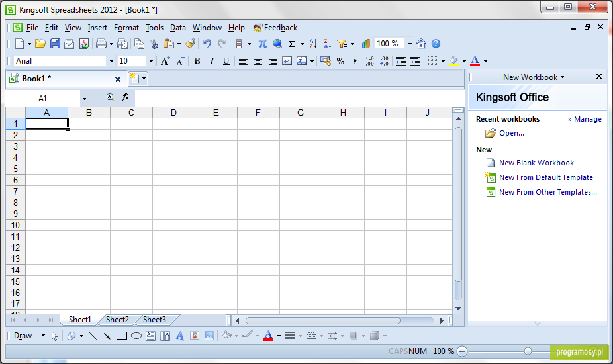Open Print Preview icon
The width and height of the screenshot is (613, 364).
(122, 44)
